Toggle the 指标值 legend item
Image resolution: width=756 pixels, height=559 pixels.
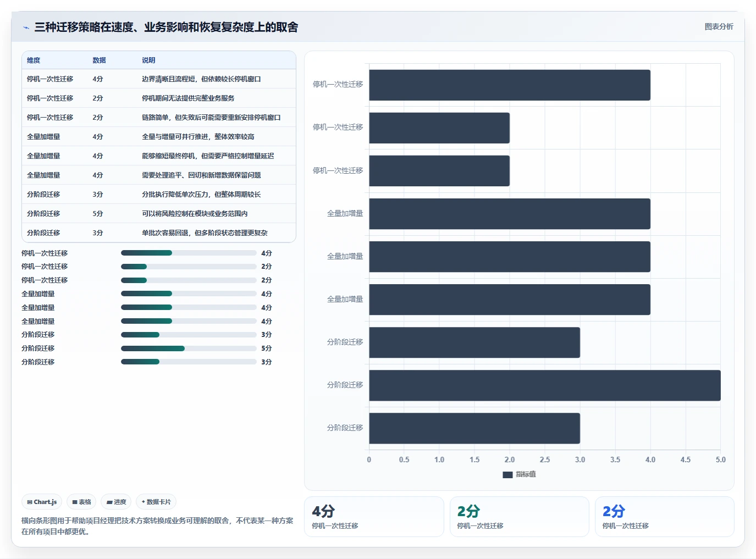[519, 474]
